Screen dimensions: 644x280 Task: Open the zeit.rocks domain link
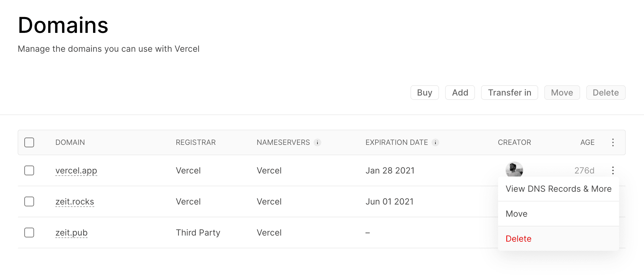[74, 201]
